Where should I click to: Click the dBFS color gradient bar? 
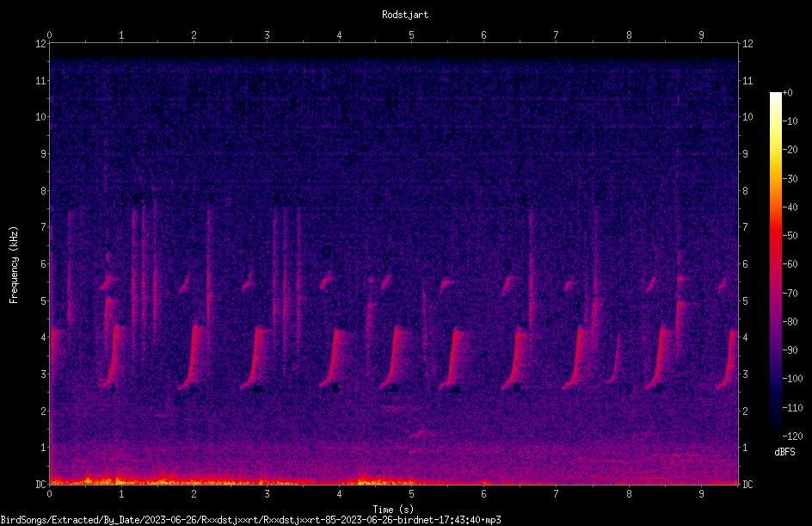tap(775, 264)
